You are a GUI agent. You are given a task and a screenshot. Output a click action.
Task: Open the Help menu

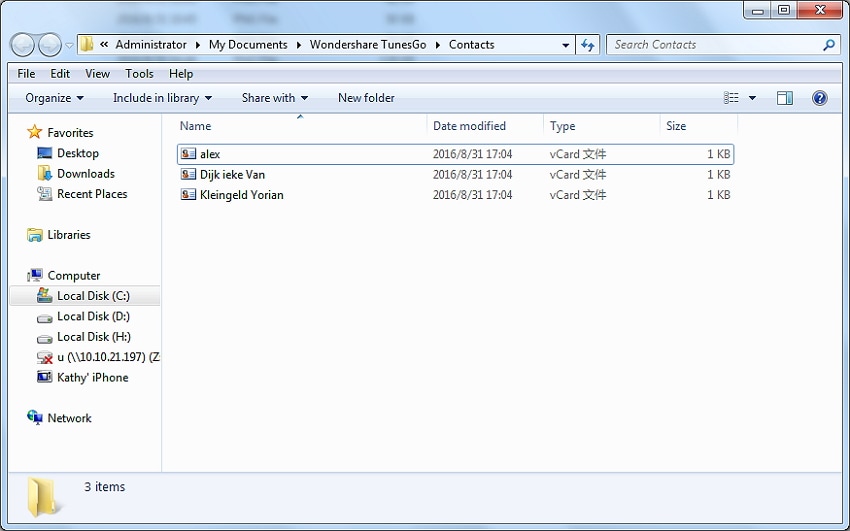pos(181,74)
